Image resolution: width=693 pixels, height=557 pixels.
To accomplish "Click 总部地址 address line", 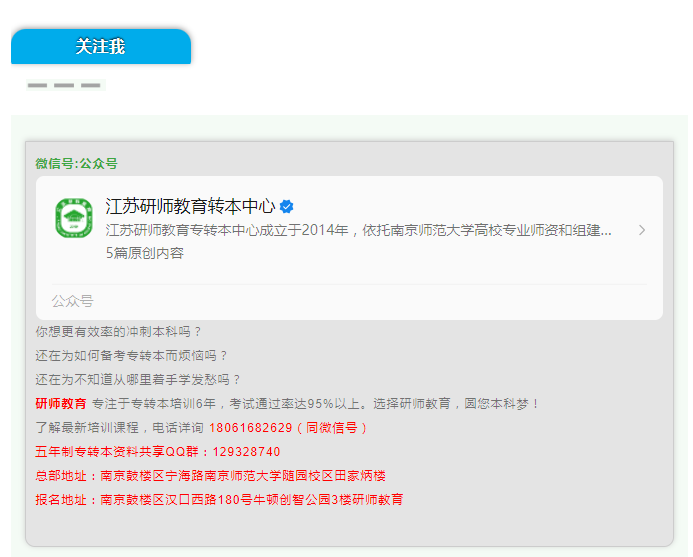I will tap(210, 476).
